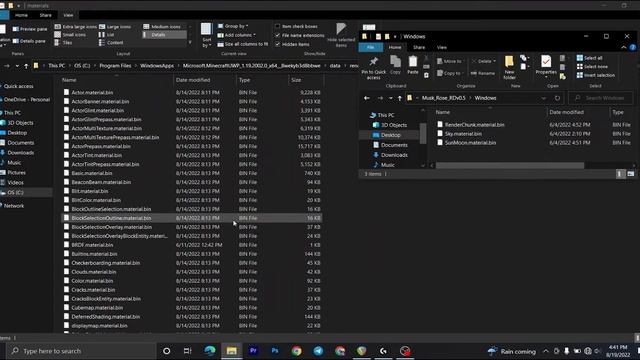
Task: Refresh the Windows folder view
Action: click(x=557, y=98)
